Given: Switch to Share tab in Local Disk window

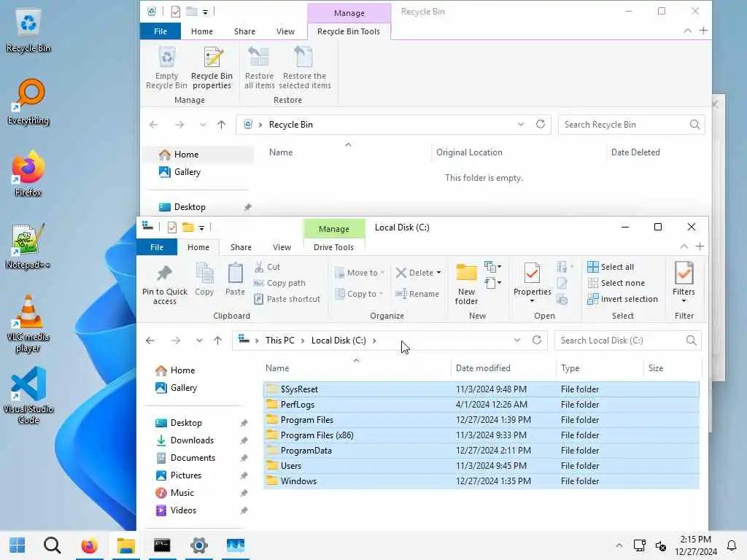Looking at the screenshot, I should [x=241, y=247].
